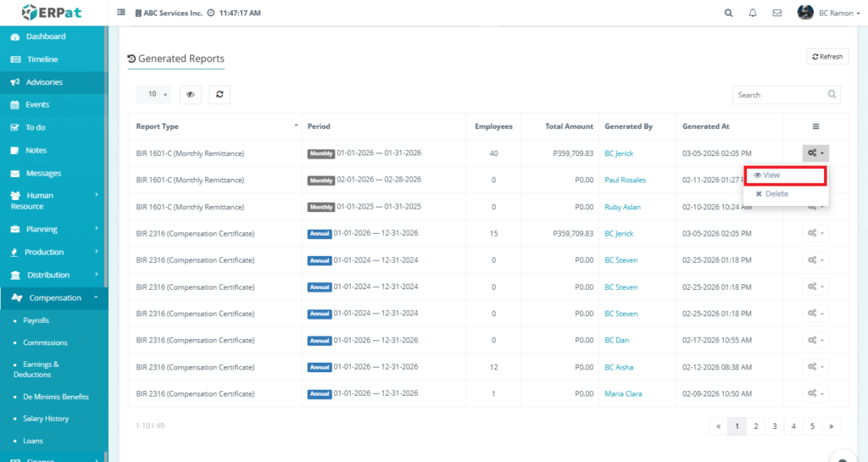This screenshot has height=462, width=868.
Task: Click the search magnifier icon in top bar
Action: point(729,14)
